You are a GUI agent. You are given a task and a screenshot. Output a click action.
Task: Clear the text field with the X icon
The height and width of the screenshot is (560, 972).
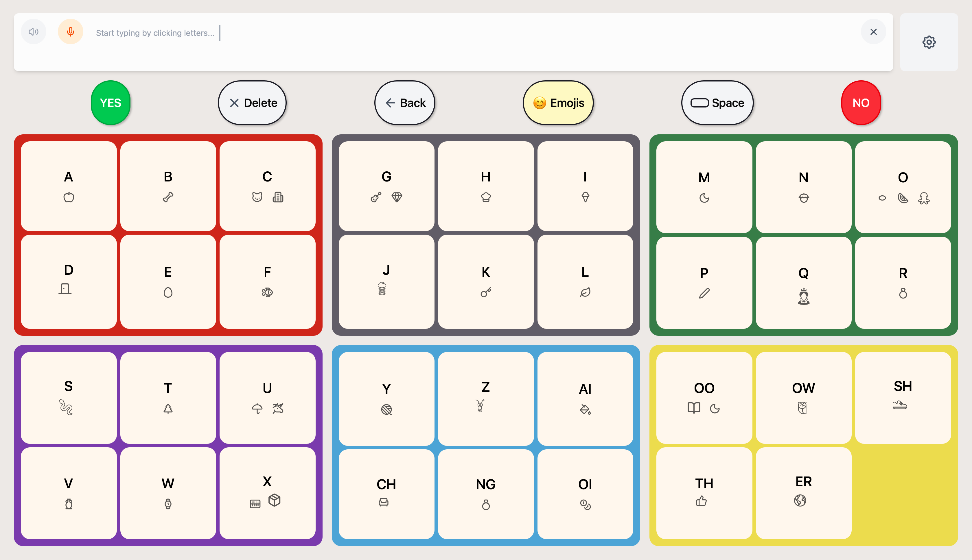[873, 31]
